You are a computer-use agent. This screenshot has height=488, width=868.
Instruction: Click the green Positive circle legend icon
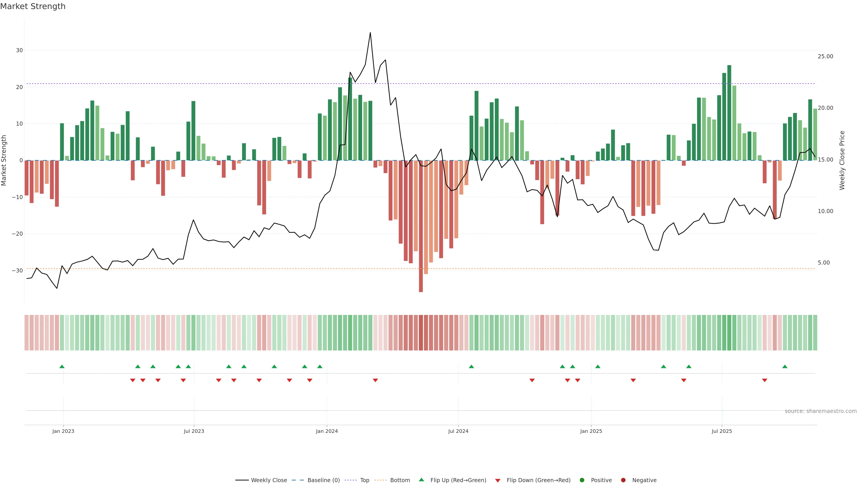582,480
